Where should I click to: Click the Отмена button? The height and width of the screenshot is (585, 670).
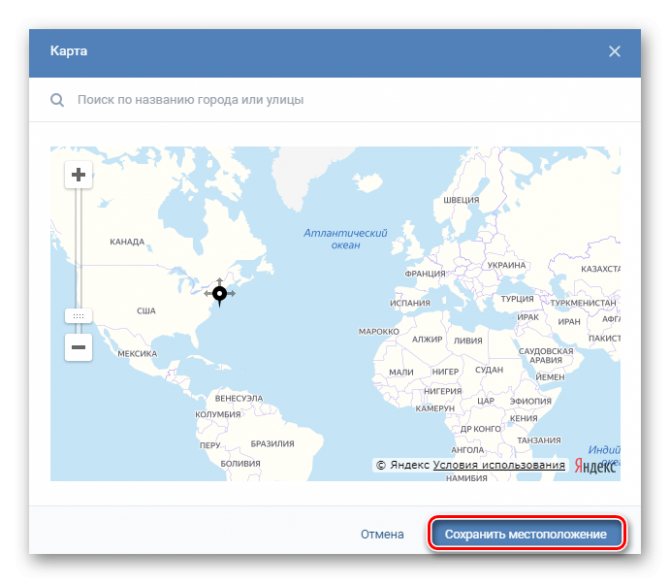(x=382, y=534)
